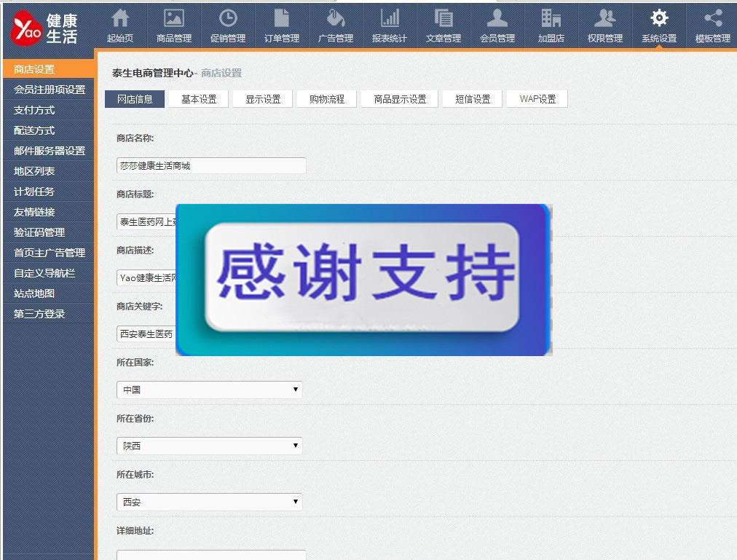Click the 商店标题 input field
This screenshot has width=737, height=560.
pyautogui.click(x=146, y=221)
